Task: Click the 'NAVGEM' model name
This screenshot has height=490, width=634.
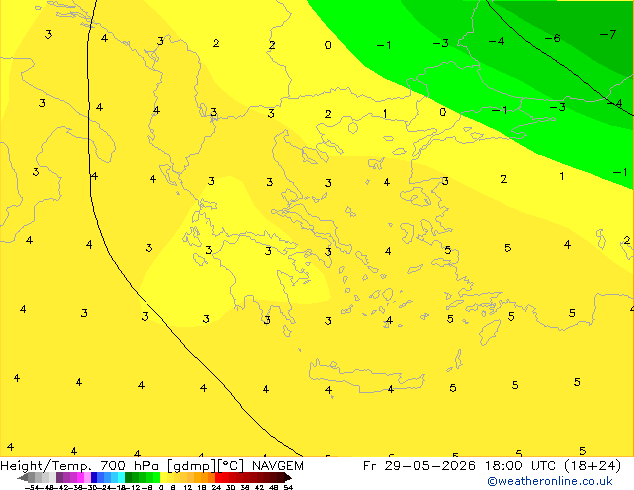Action: coord(277,466)
